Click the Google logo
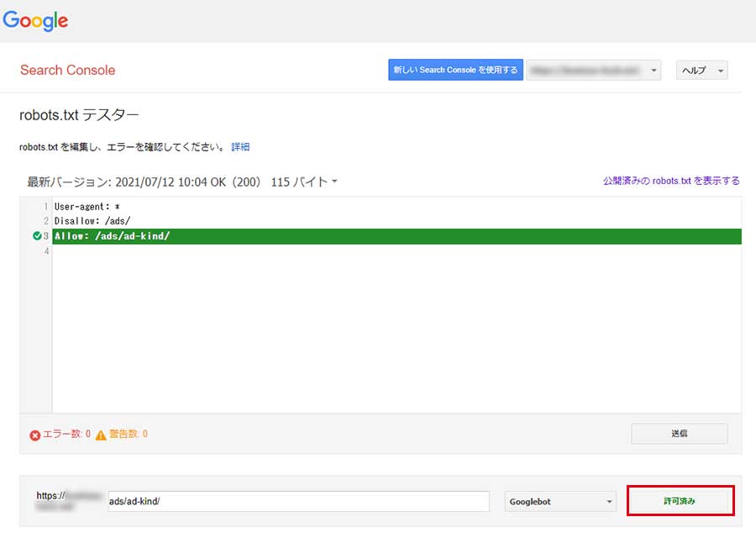 tap(35, 21)
